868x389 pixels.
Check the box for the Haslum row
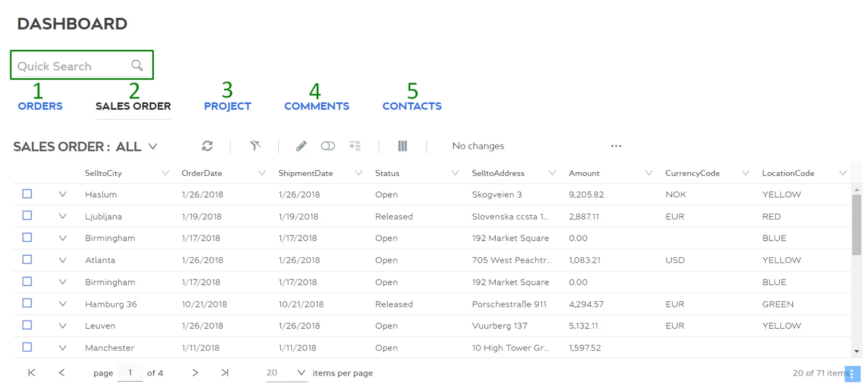28,194
